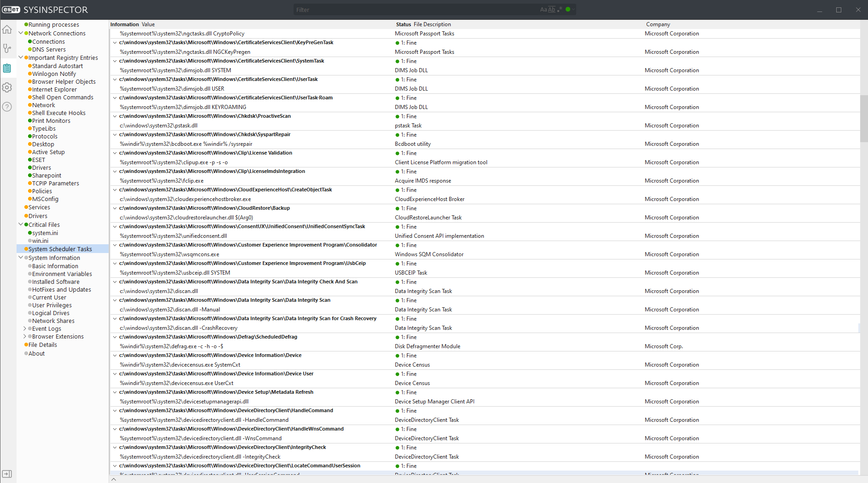Sort by the Information column header
Screen dimensions: 868x483
(x=124, y=24)
